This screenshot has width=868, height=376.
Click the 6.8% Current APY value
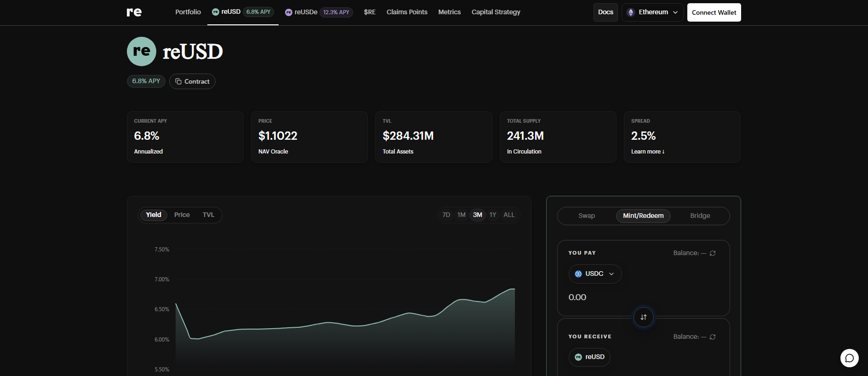point(147,136)
